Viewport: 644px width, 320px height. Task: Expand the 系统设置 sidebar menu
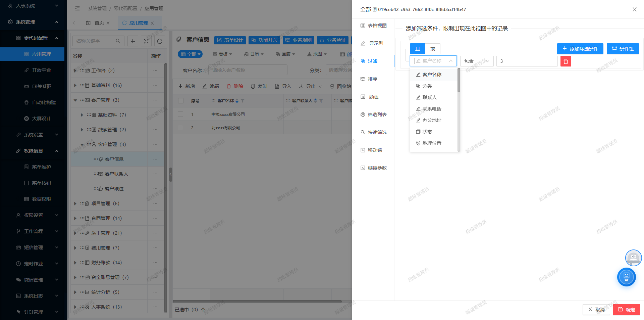click(32, 135)
